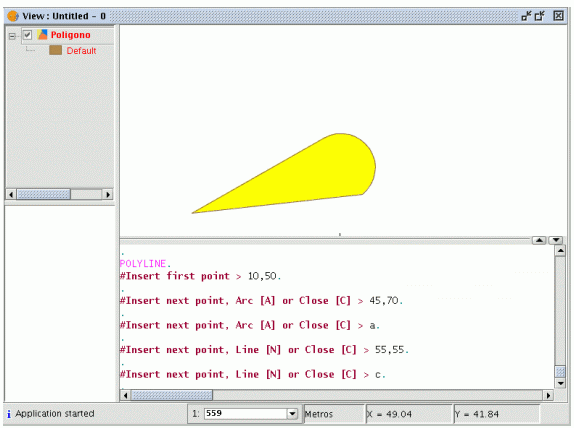Click the restore window icon in title bar
Screen dimensions: 574x428
[x=526, y=16]
